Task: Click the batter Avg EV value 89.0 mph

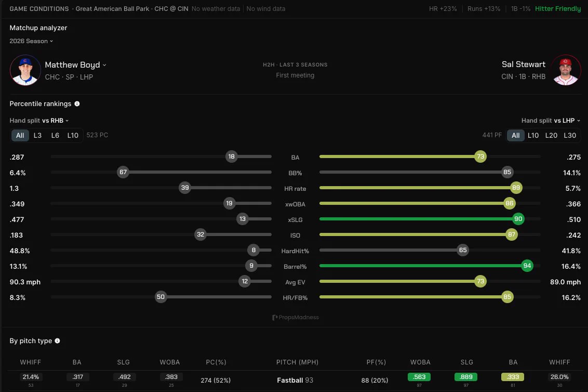Action: click(565, 282)
